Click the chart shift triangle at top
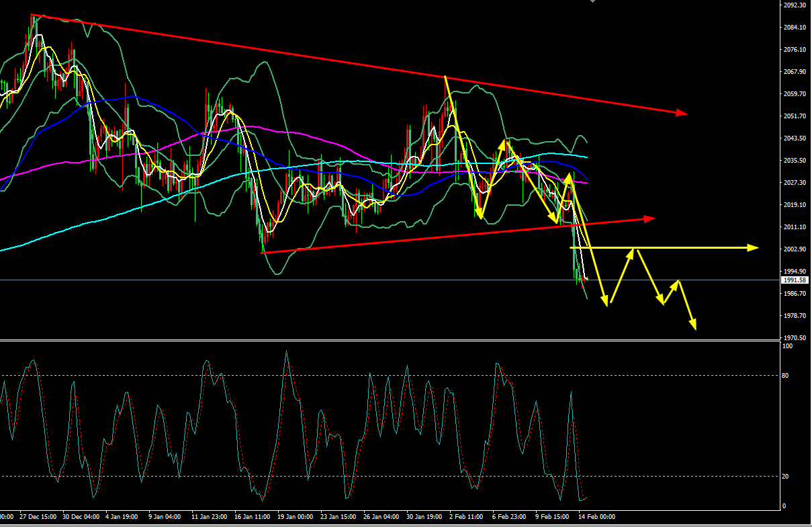Image resolution: width=812 pixels, height=527 pixels. point(592,2)
